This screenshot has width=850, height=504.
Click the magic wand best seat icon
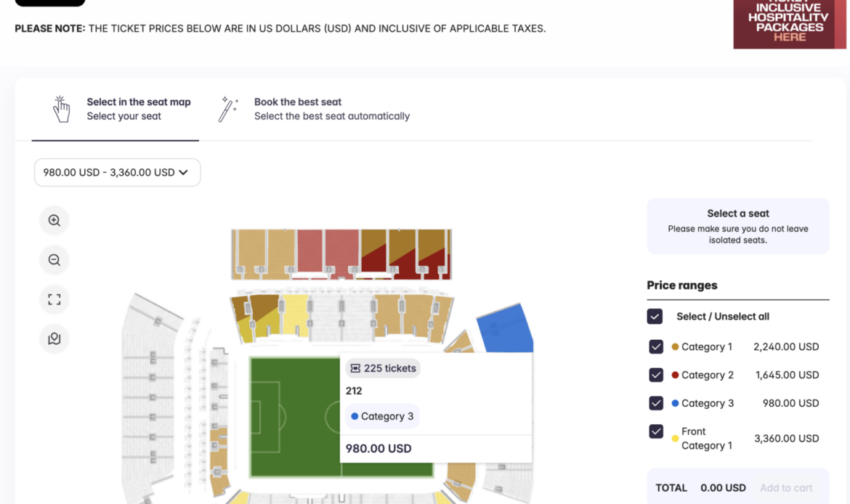point(229,109)
